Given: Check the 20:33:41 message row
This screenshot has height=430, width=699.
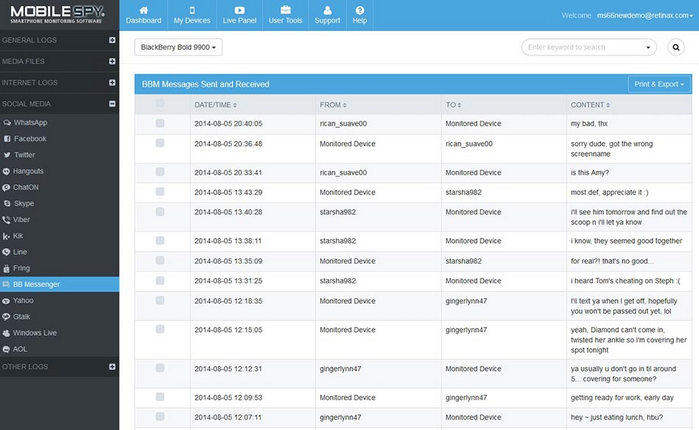Looking at the screenshot, I should click(x=160, y=172).
